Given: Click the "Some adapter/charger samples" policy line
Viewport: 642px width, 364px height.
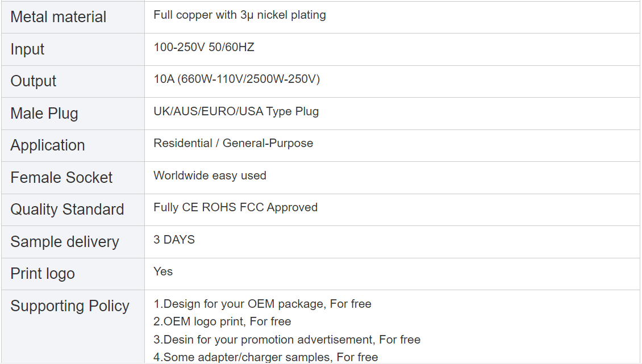Looking at the screenshot, I should [x=265, y=357].
